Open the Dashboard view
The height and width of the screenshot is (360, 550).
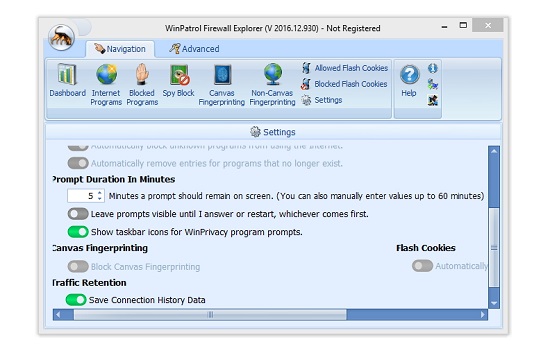tap(67, 80)
